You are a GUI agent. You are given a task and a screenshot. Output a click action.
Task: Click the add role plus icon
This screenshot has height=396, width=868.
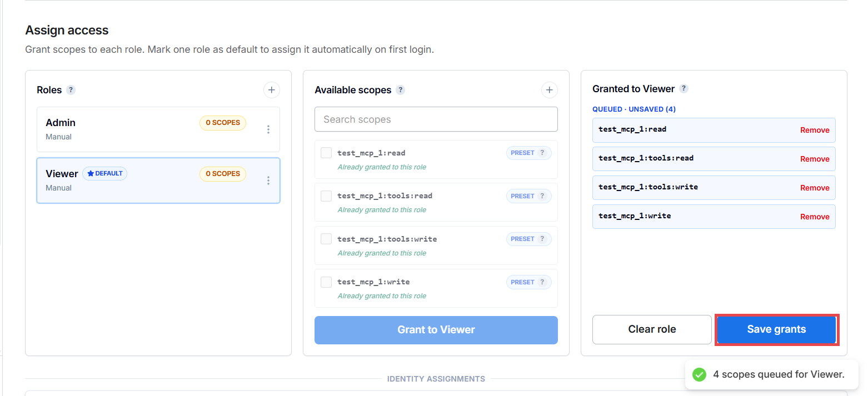(x=271, y=89)
